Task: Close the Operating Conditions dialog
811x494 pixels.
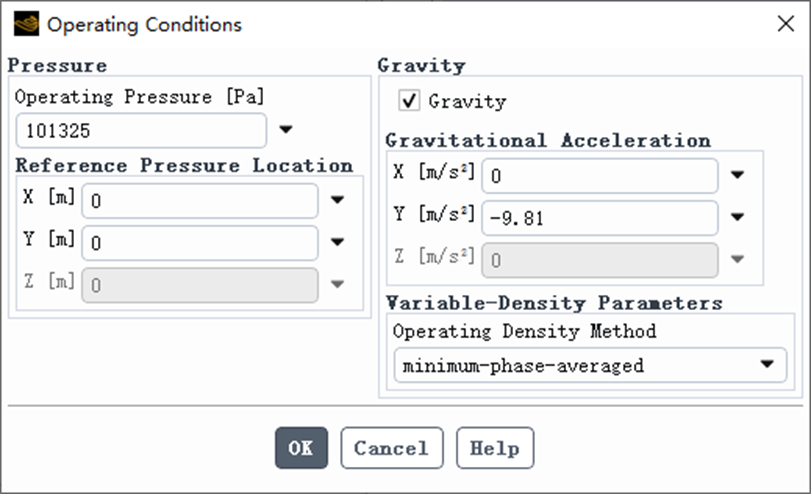Action: [786, 23]
